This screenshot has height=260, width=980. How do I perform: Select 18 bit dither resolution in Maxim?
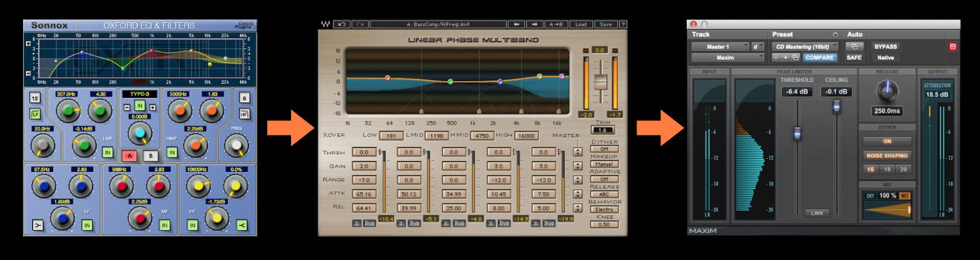[x=886, y=170]
